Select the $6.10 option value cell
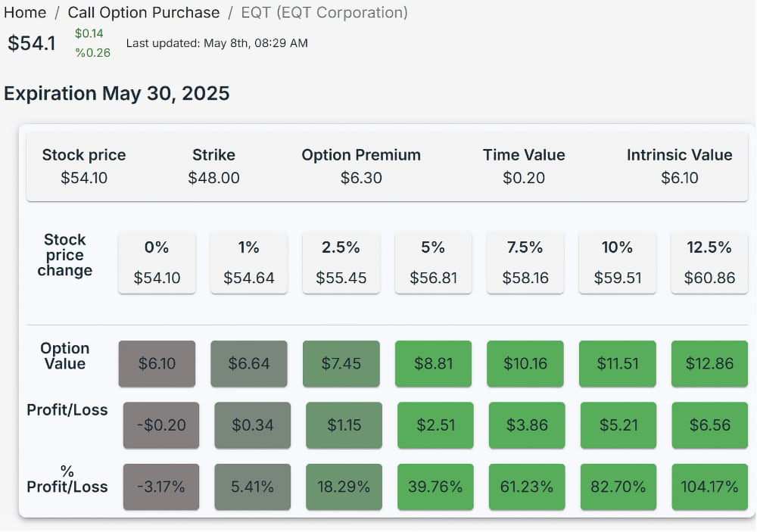This screenshot has height=532, width=757. tap(157, 363)
